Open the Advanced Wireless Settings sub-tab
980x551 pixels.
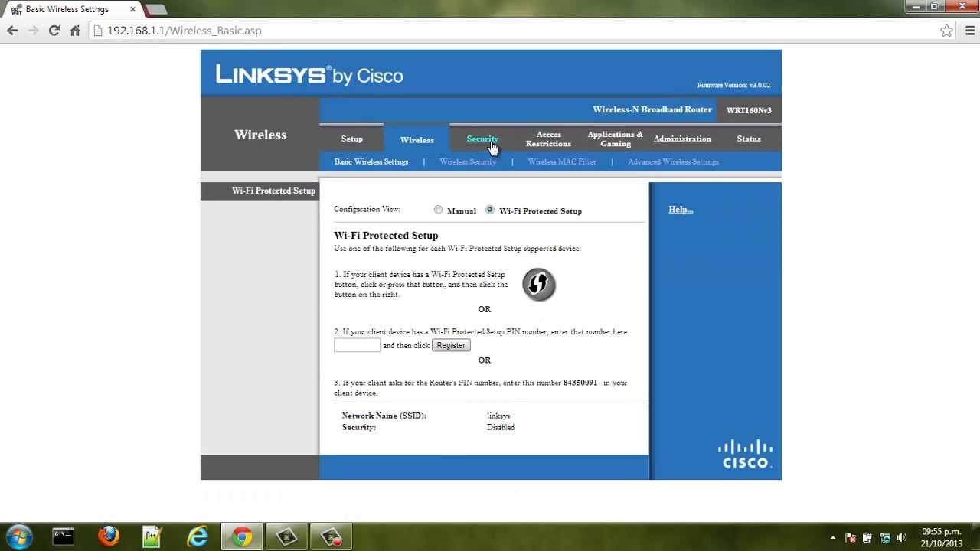click(673, 161)
